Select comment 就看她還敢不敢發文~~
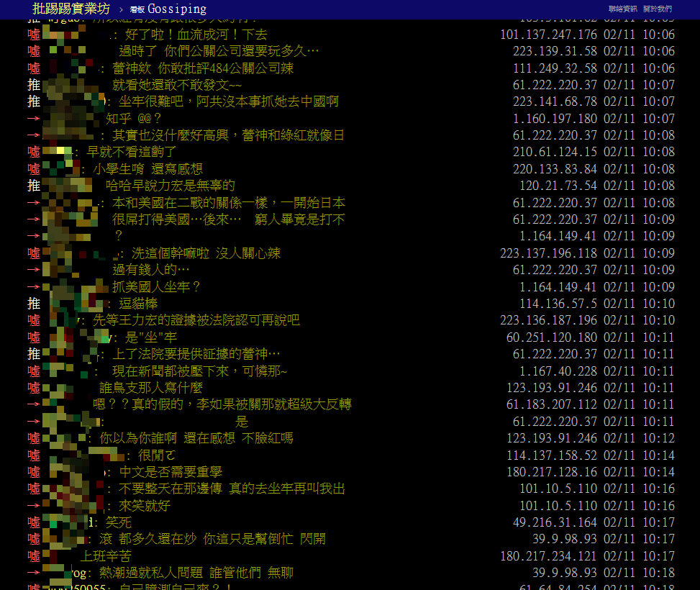Viewport: 700px width, 590px height. click(177, 85)
